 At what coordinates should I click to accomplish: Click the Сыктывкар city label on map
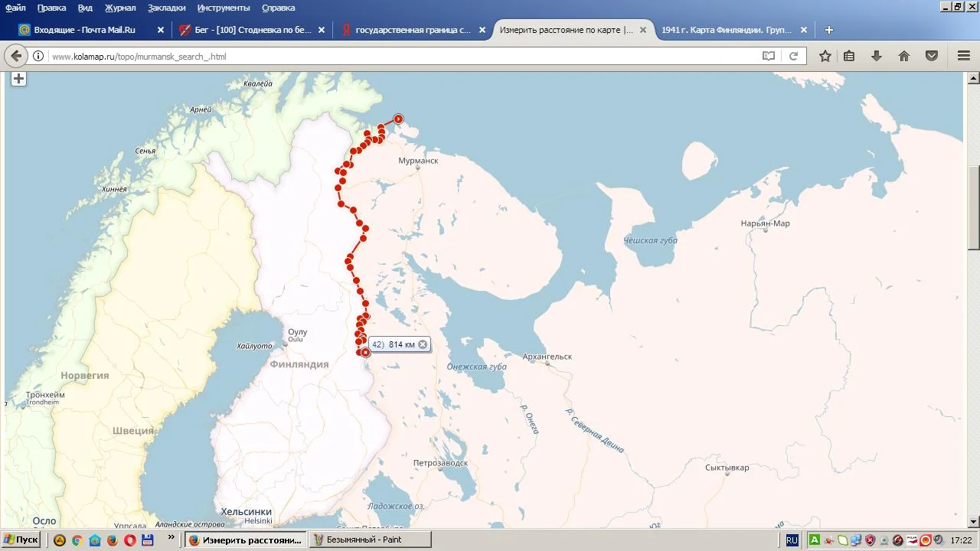(727, 468)
